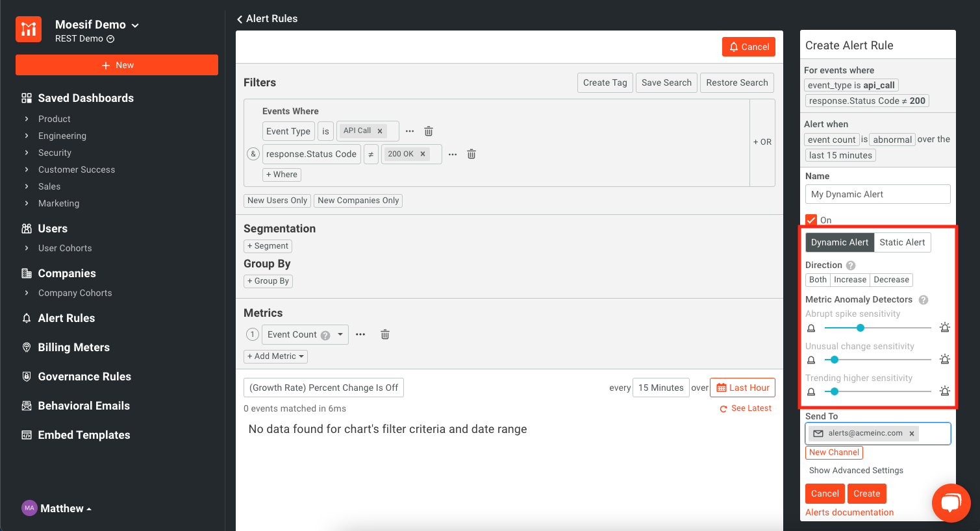Click the alert Name input field
The width and height of the screenshot is (980, 531).
pyautogui.click(x=877, y=194)
